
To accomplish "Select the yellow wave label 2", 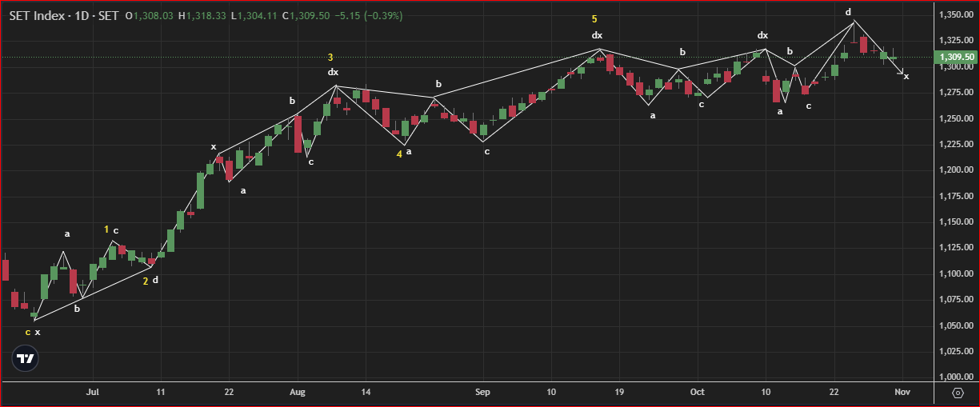I will [146, 281].
